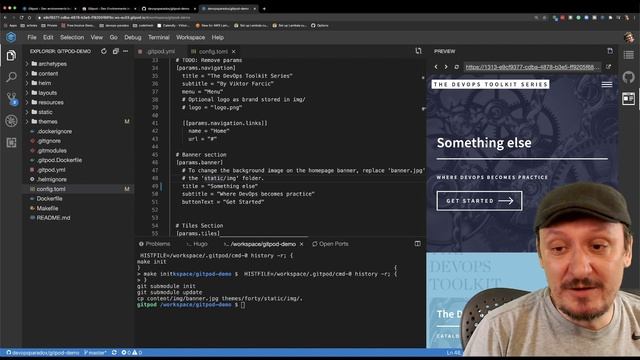Collapse all folders in Explorer
Viewport: 640px width, 360px height.
116,51
